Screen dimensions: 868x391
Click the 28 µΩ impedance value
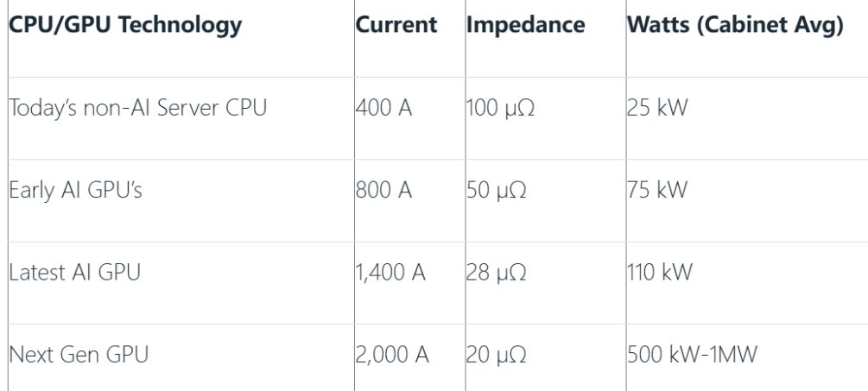pos(496,273)
